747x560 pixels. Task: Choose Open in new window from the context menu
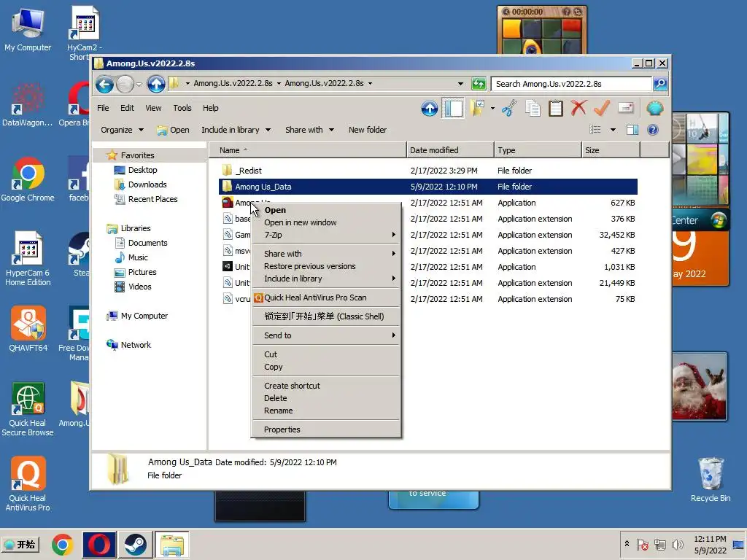(x=326, y=222)
